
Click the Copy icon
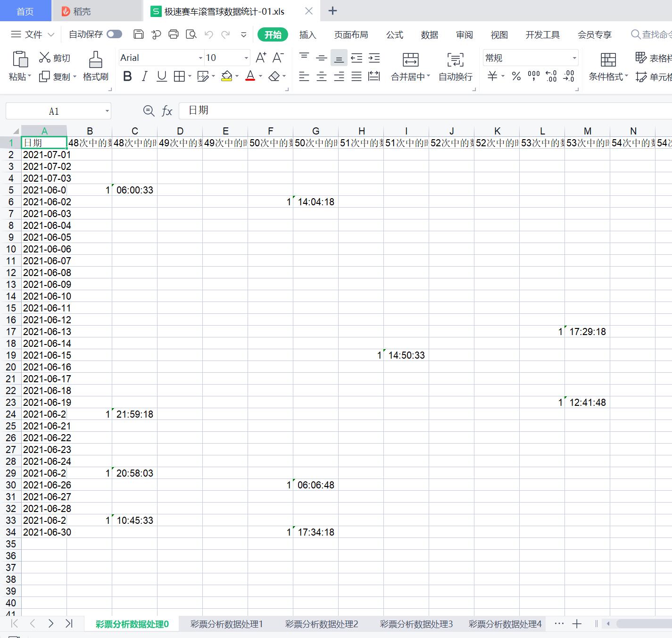point(44,76)
